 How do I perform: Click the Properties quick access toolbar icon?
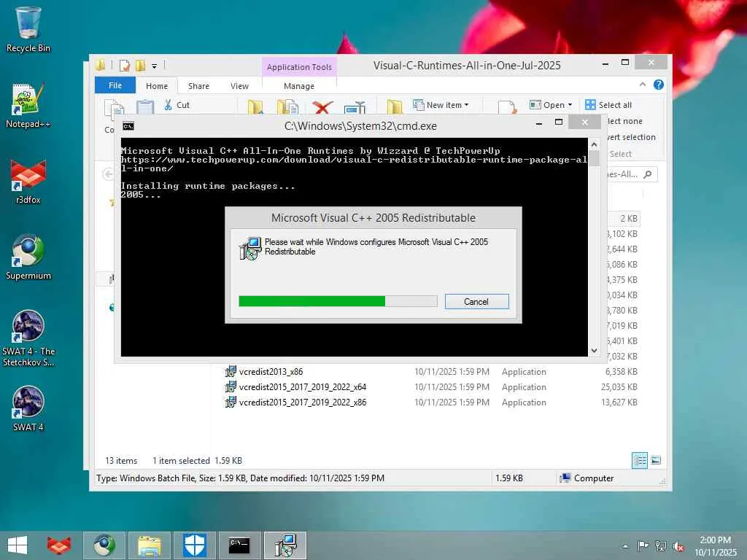pos(124,65)
